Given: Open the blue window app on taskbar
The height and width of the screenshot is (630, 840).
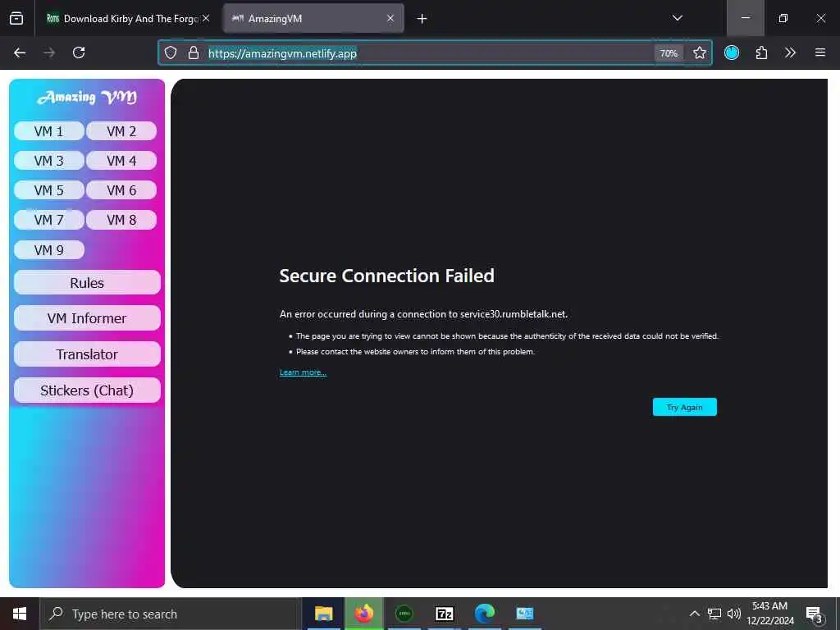Looking at the screenshot, I should 524,614.
